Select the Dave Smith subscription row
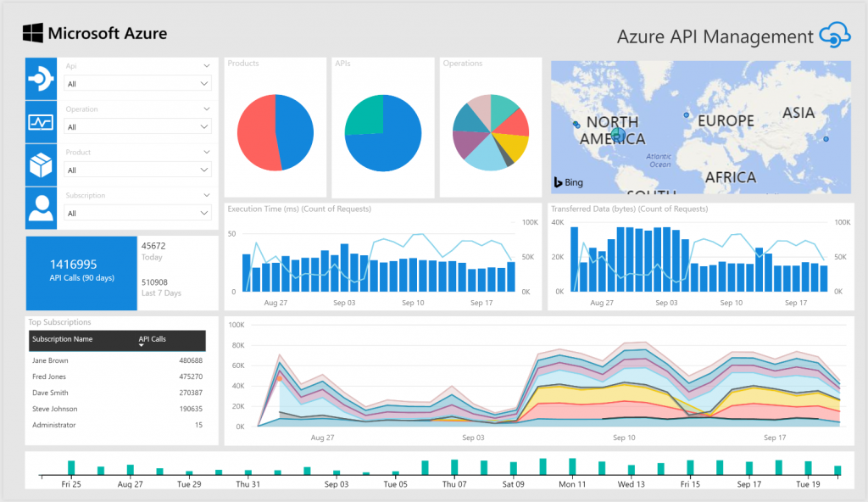The height and width of the screenshot is (502, 868). click(x=117, y=393)
